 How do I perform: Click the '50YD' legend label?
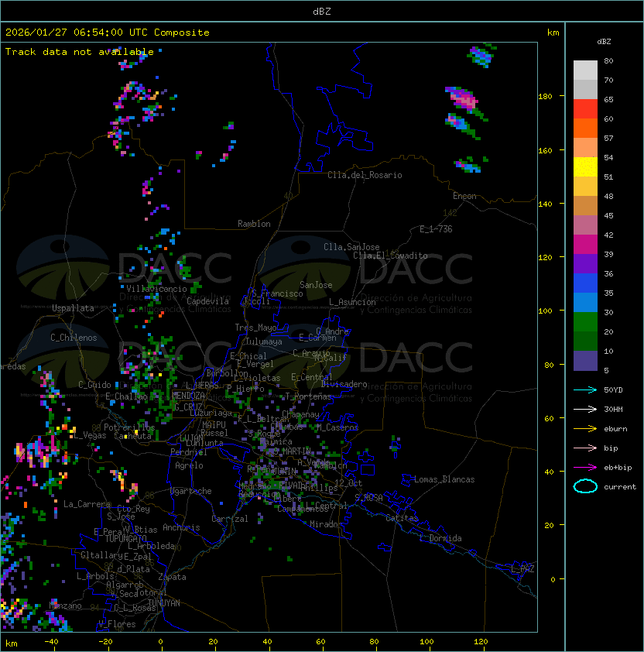(613, 389)
